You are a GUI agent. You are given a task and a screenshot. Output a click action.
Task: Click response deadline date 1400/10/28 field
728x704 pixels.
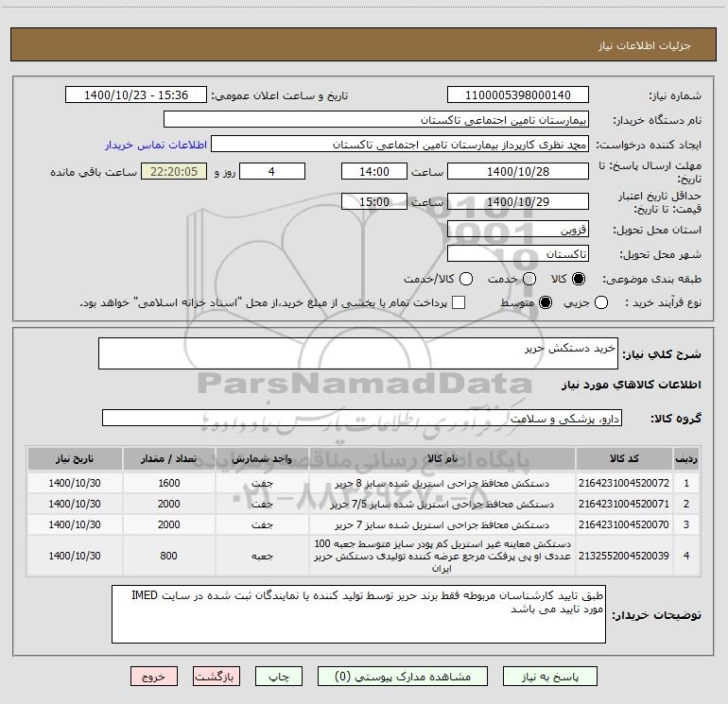(518, 172)
